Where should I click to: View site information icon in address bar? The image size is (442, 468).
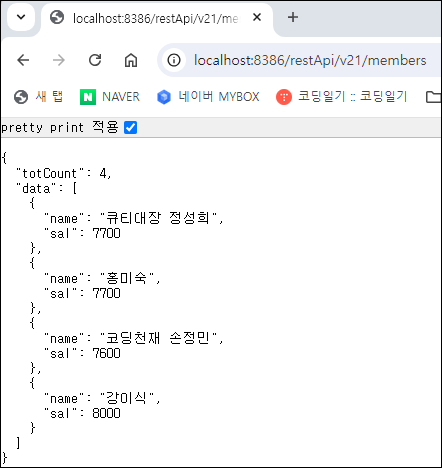coord(174,60)
